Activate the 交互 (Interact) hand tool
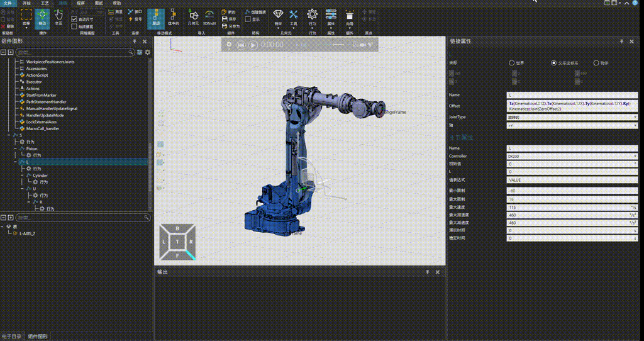Image resolution: width=644 pixels, height=341 pixels. (x=58, y=18)
